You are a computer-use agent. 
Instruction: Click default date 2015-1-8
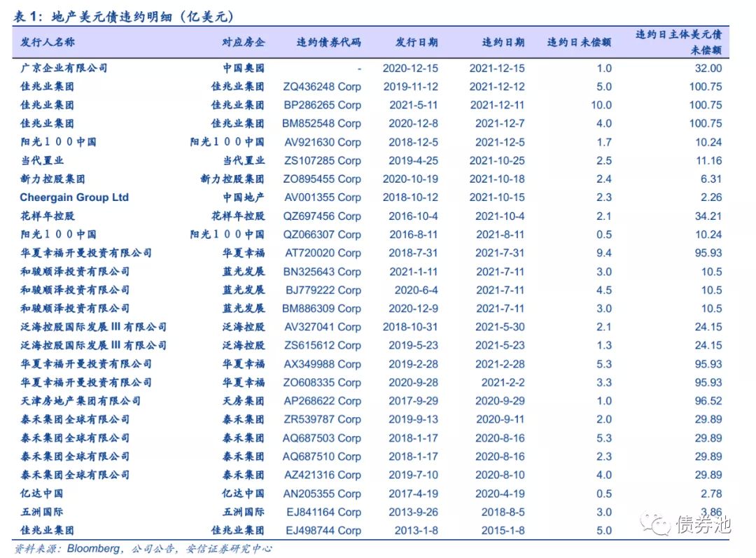coord(503,531)
